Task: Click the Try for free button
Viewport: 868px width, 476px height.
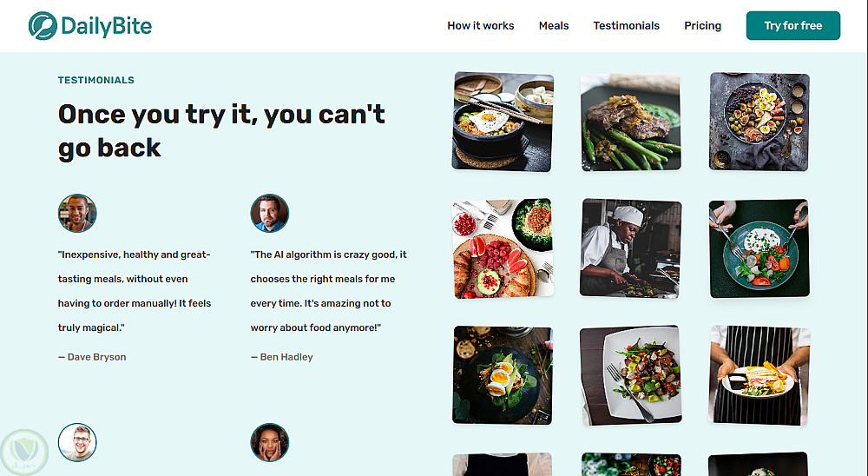Action: tap(792, 25)
